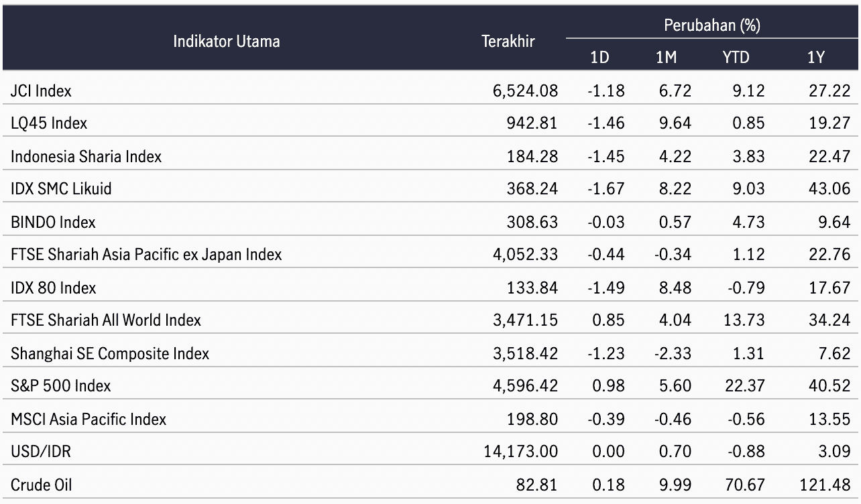The image size is (861, 504).
Task: Click IDX SMC Likuid 1D change -1.67
Action: tap(605, 189)
